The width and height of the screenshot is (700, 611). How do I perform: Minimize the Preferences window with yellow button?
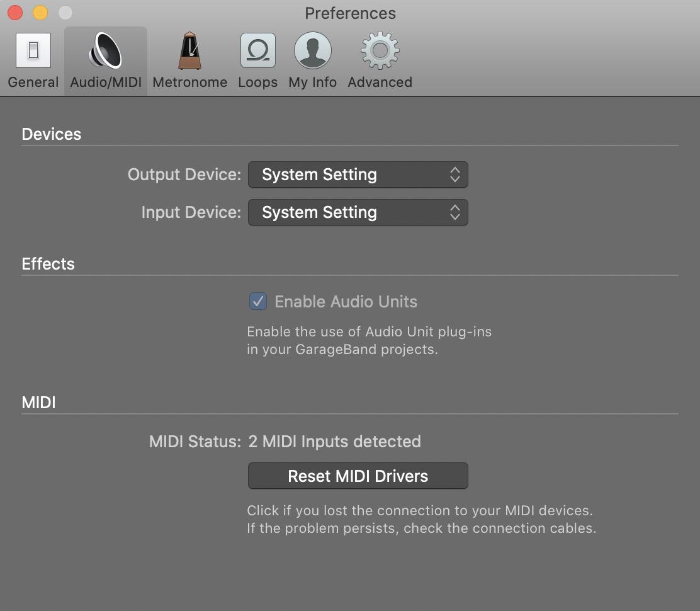(40, 13)
